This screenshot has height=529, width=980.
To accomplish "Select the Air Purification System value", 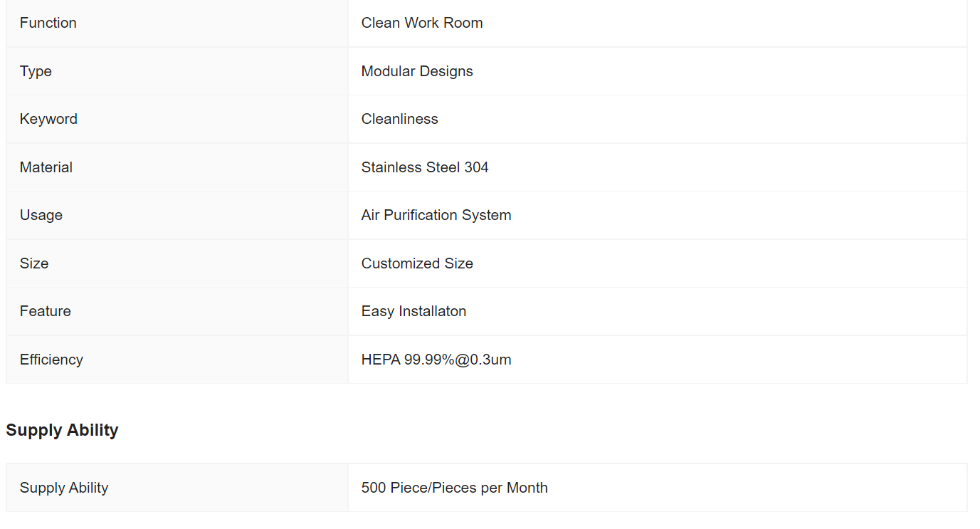I will point(436,215).
